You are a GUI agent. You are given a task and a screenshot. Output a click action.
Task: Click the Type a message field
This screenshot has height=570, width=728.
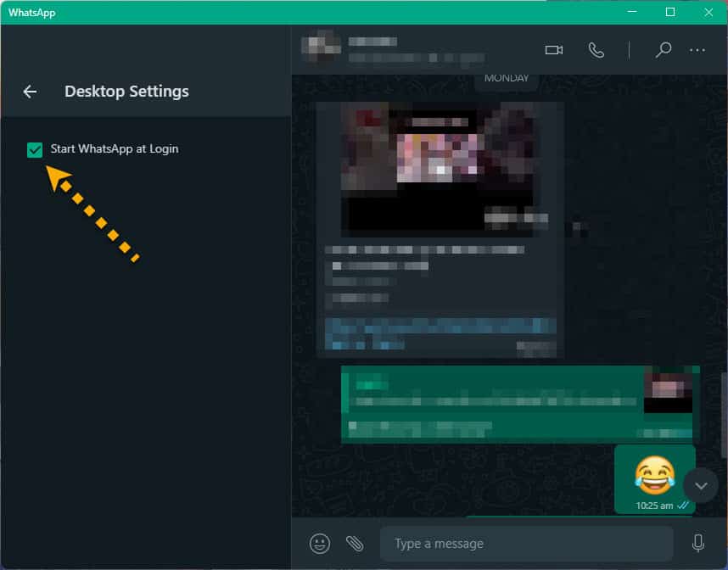pyautogui.click(x=527, y=544)
